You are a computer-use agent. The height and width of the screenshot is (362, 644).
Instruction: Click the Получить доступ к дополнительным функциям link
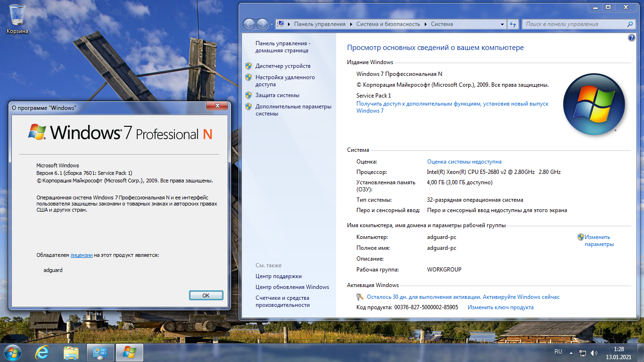tap(453, 107)
